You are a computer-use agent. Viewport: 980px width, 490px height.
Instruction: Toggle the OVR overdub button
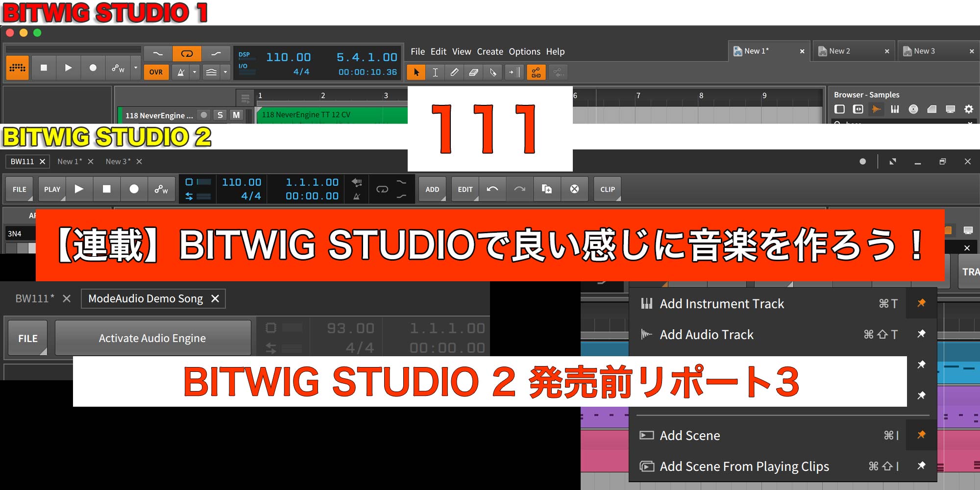pos(156,72)
